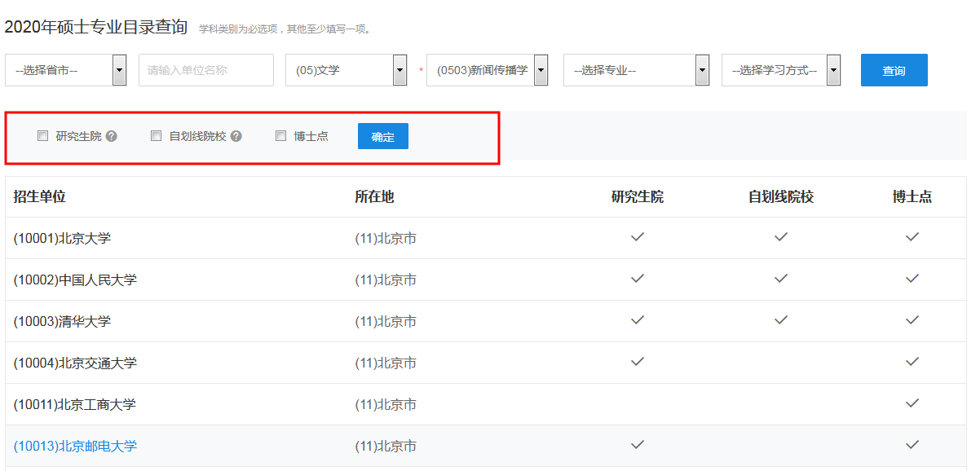Click 研究生院 checkmark in 中国人民大学 row

pos(638,278)
